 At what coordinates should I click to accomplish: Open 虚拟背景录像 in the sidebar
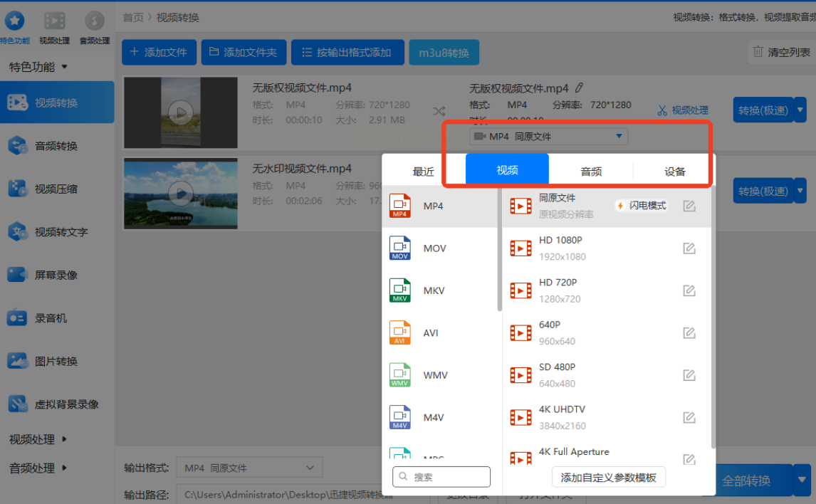tap(57, 404)
